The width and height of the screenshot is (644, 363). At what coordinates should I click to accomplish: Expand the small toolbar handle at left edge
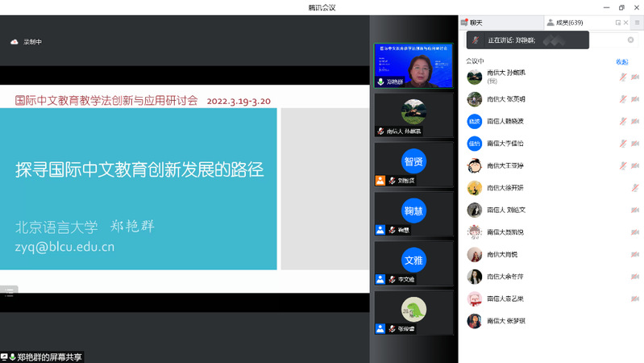pyautogui.click(x=9, y=291)
